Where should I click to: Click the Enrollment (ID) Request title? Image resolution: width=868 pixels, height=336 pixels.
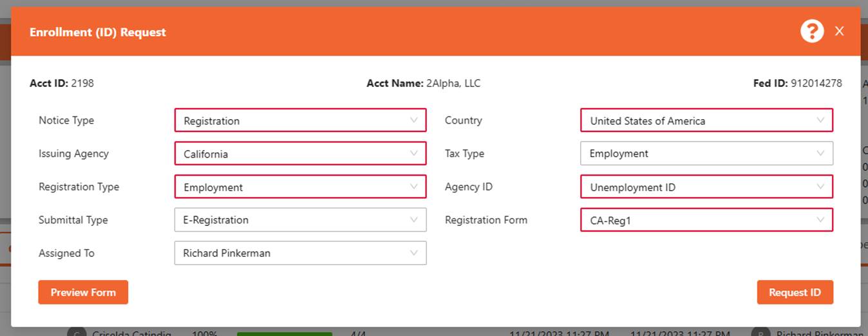(x=98, y=32)
